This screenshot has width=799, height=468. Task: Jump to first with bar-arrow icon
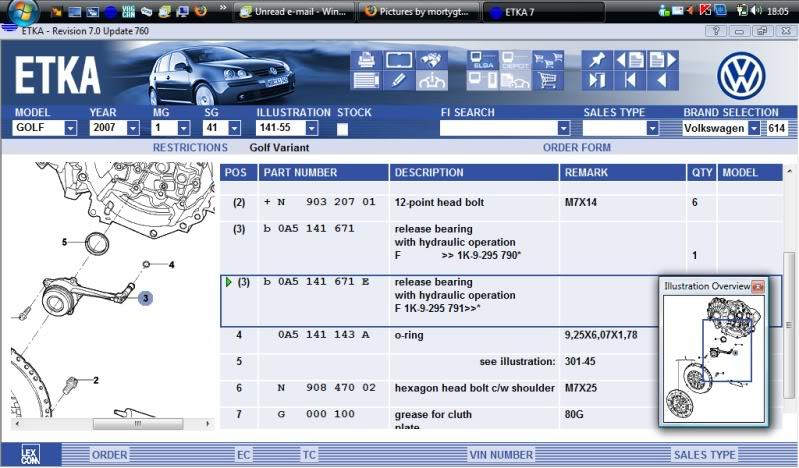[630, 80]
